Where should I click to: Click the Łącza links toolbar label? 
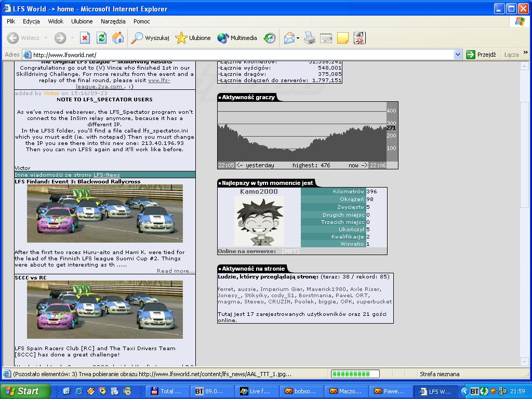pyautogui.click(x=511, y=55)
